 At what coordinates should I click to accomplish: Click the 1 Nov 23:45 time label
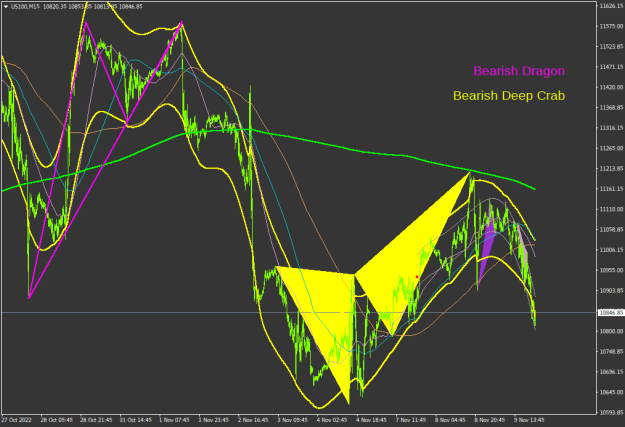(x=214, y=420)
